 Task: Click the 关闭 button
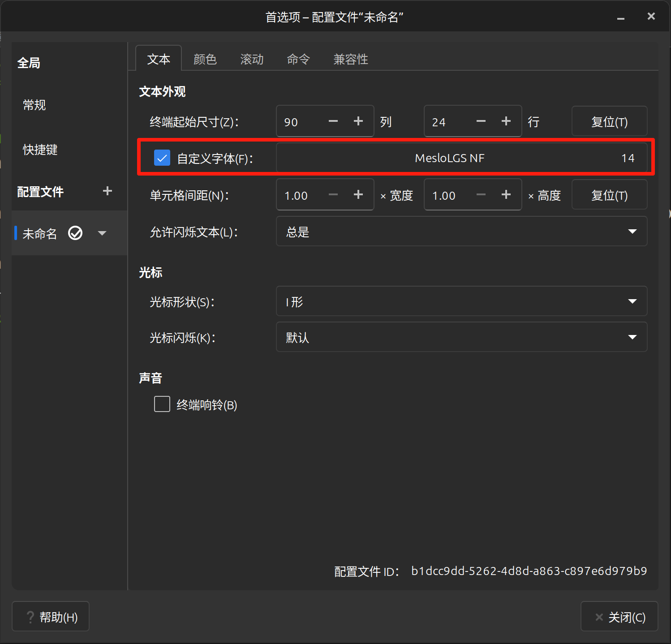(619, 617)
